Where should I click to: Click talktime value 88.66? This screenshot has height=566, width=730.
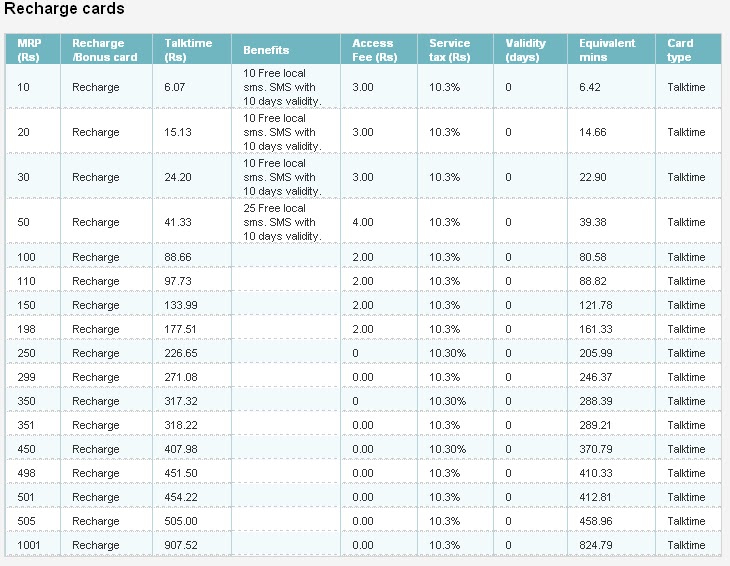tap(178, 257)
